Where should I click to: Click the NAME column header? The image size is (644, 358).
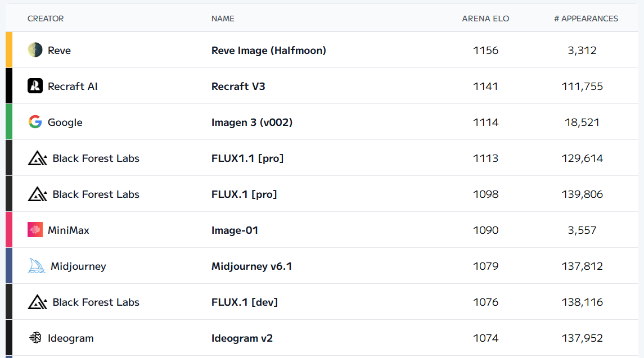point(223,19)
